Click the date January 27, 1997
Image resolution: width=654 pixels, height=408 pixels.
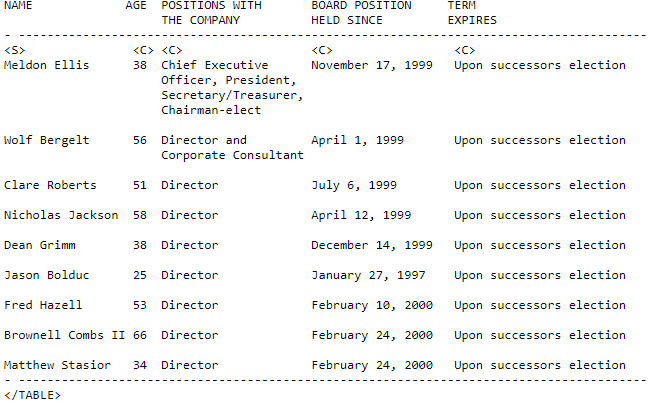click(368, 276)
